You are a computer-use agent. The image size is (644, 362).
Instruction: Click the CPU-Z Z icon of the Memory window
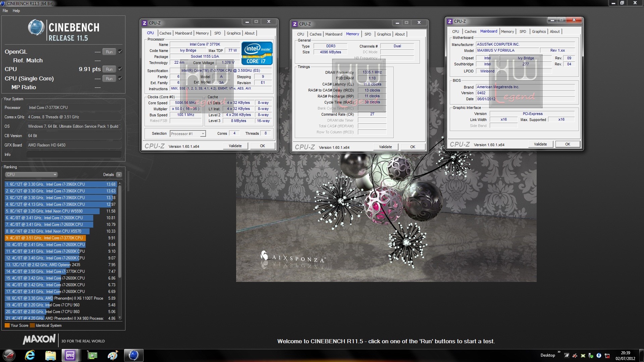tap(295, 24)
